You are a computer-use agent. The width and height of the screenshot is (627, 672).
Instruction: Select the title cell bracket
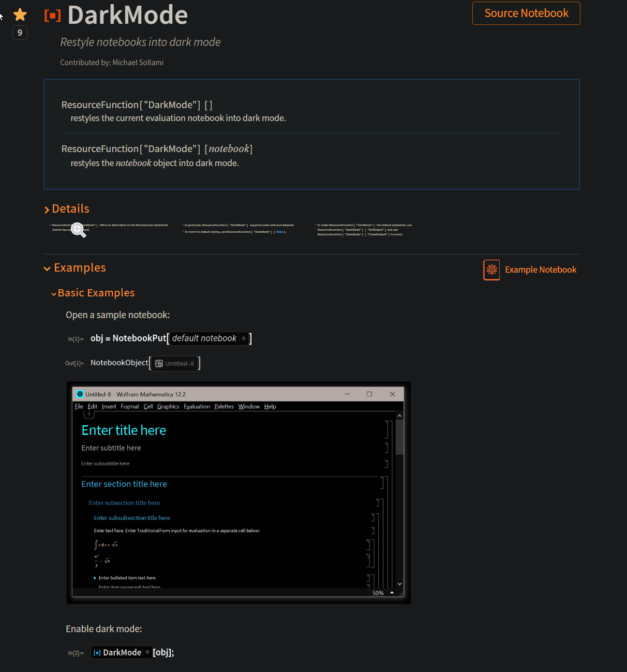pyautogui.click(x=387, y=430)
